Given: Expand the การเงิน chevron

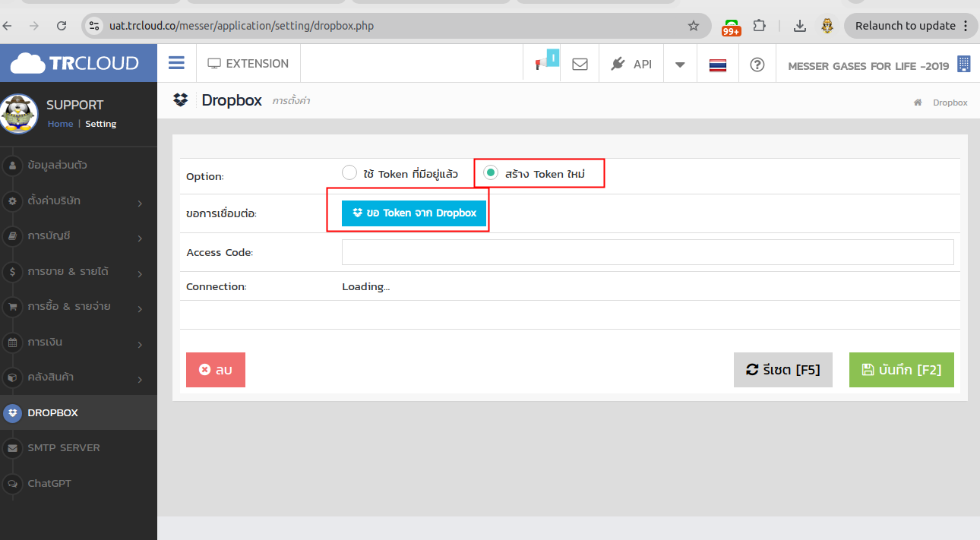Looking at the screenshot, I should click(x=141, y=344).
